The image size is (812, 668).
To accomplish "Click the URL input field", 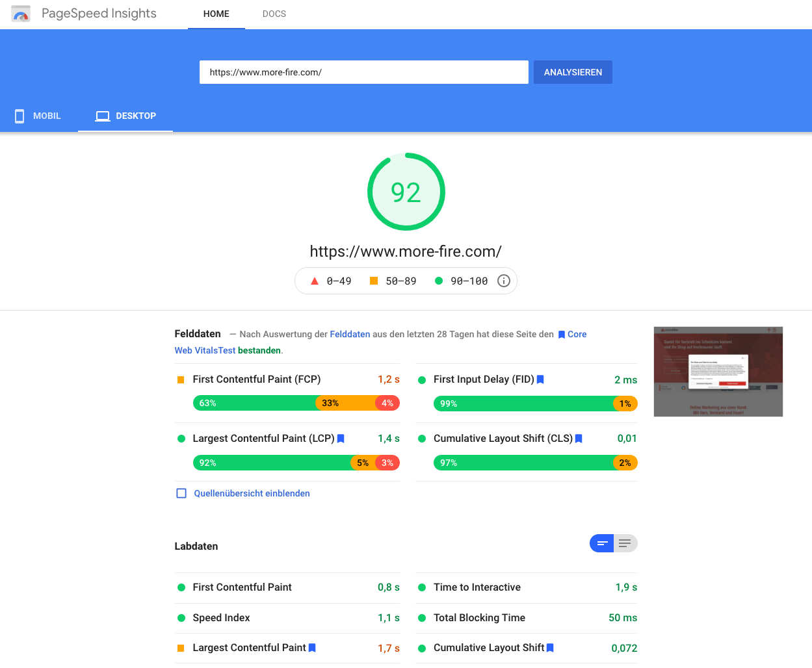I will click(364, 72).
